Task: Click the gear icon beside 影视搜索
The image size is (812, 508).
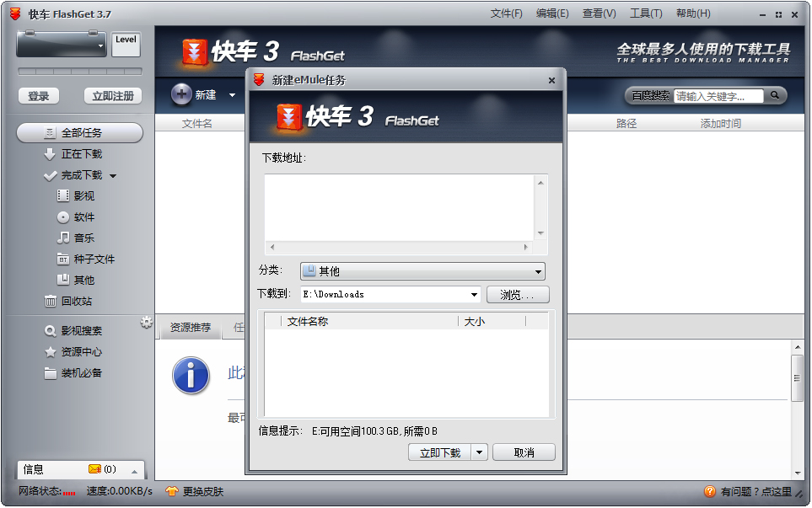Action: coord(147,321)
